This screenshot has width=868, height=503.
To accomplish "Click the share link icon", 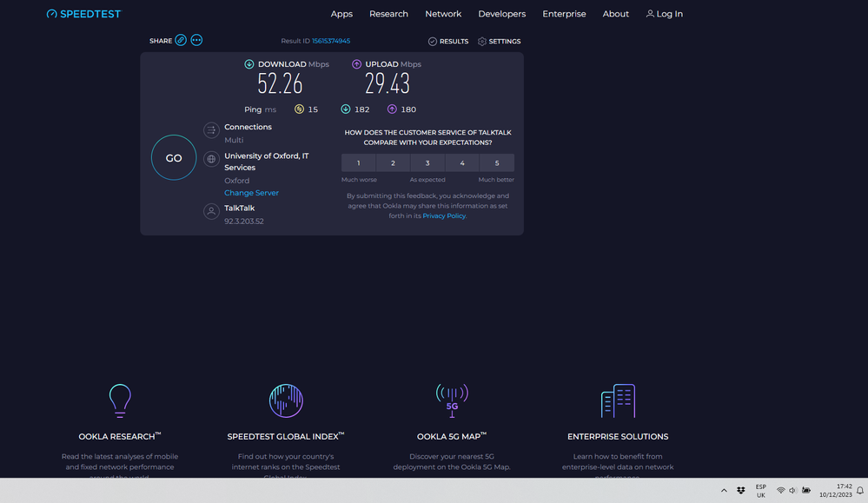I will 181,40.
